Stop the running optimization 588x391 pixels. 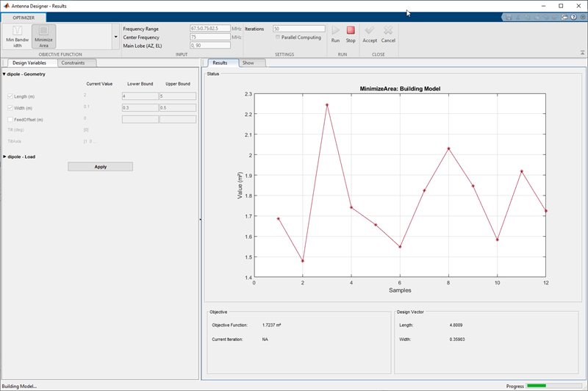351,30
